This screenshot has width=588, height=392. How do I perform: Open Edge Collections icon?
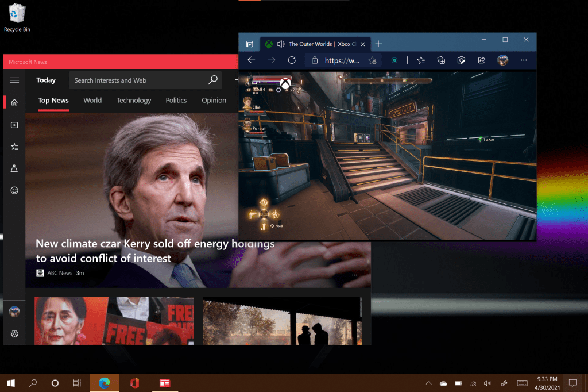(x=441, y=60)
